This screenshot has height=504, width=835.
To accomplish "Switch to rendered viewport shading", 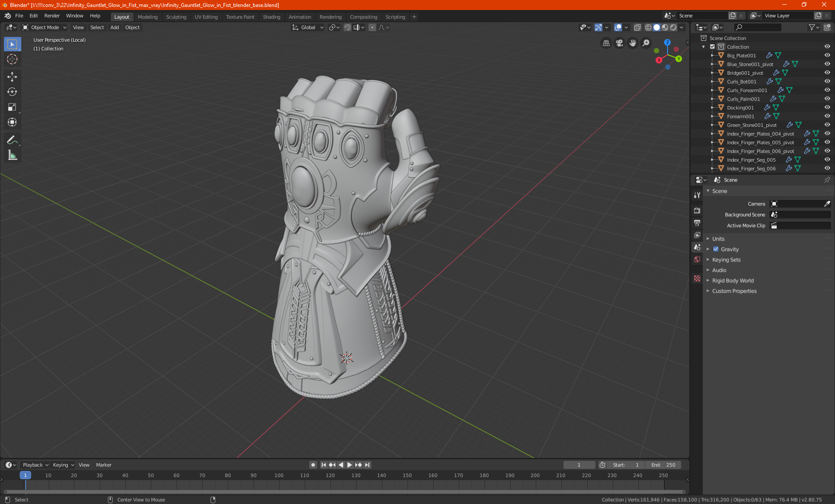I will coord(673,27).
